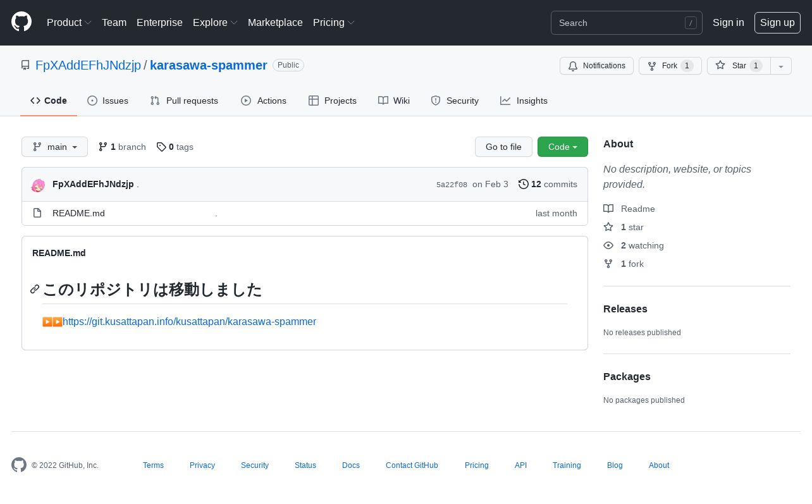Screen dimensions: 812x504
Task: Open the footer Status link
Action: tap(305, 465)
